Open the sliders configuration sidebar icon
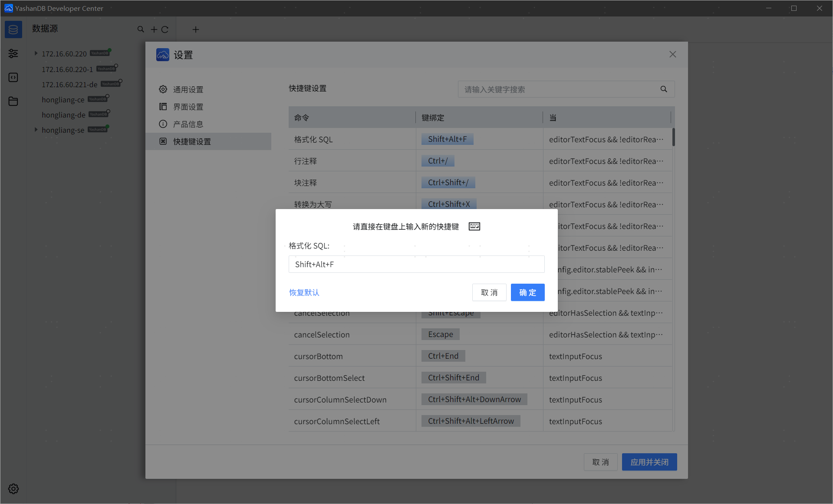Image resolution: width=833 pixels, height=504 pixels. [13, 53]
